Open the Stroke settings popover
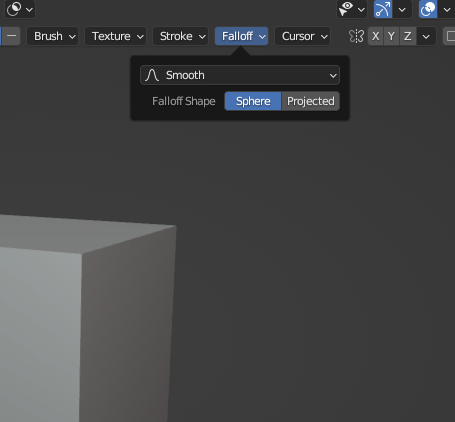Screen dimensions: 455x422 point(180,36)
